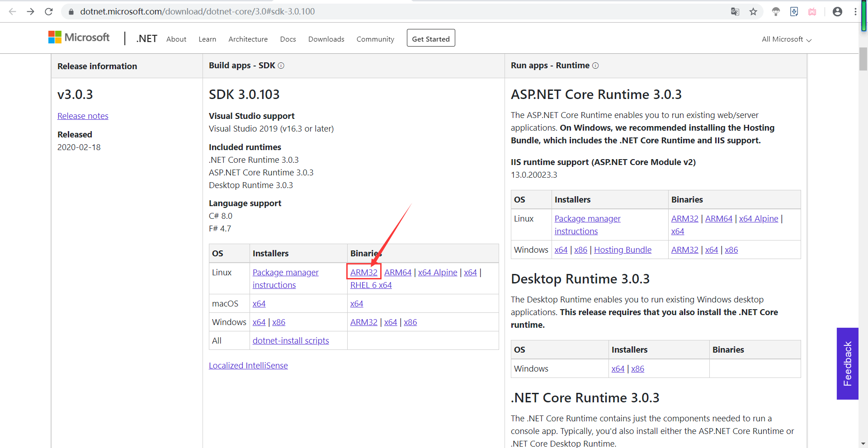Click the blue download extension icon
This screenshot has height=448, width=868.
794,12
